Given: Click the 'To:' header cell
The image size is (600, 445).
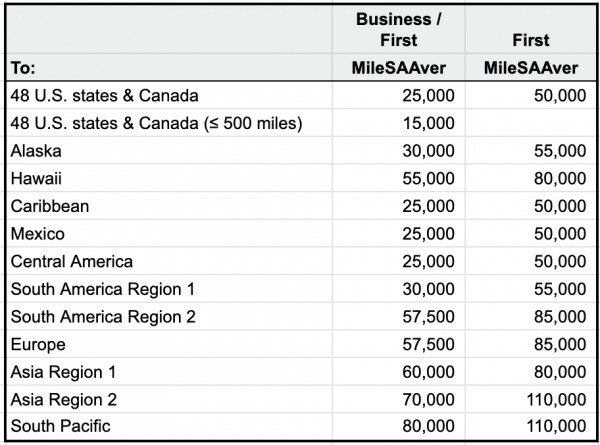Looking at the screenshot, I should (x=22, y=68).
